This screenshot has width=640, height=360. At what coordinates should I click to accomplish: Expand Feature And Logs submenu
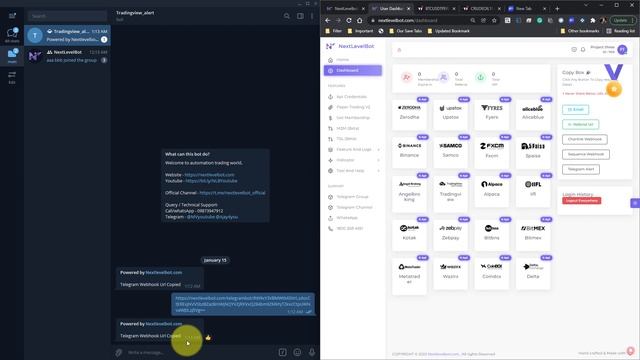353,149
